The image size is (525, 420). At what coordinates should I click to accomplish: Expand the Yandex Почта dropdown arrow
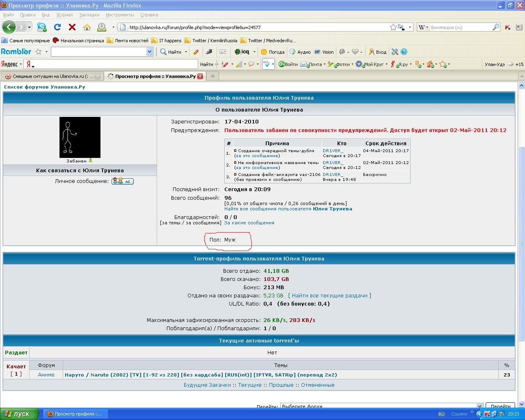coord(324,64)
